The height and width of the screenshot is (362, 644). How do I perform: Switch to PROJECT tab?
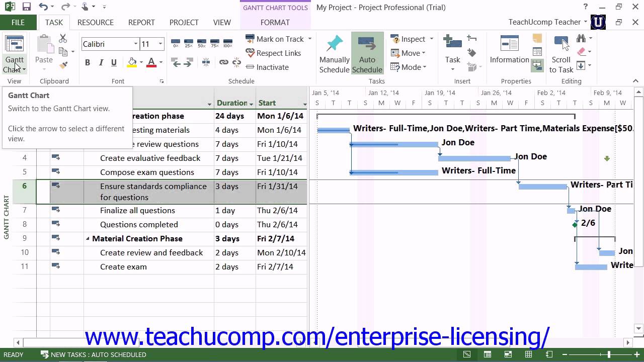tap(184, 22)
